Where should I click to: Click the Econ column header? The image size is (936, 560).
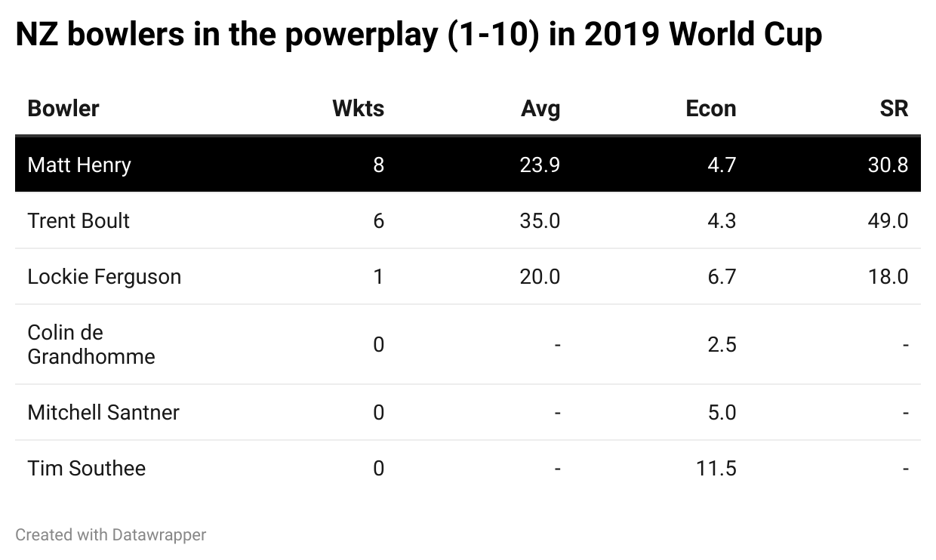click(710, 109)
